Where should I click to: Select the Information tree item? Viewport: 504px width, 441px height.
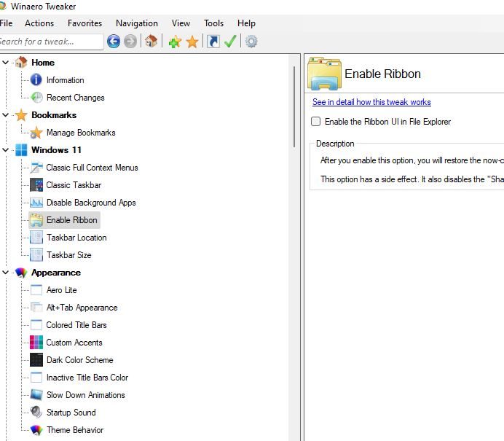(66, 80)
